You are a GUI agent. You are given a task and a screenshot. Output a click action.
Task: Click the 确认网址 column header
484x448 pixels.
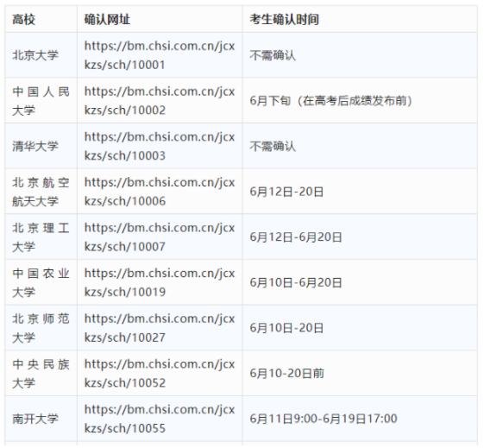coord(107,20)
